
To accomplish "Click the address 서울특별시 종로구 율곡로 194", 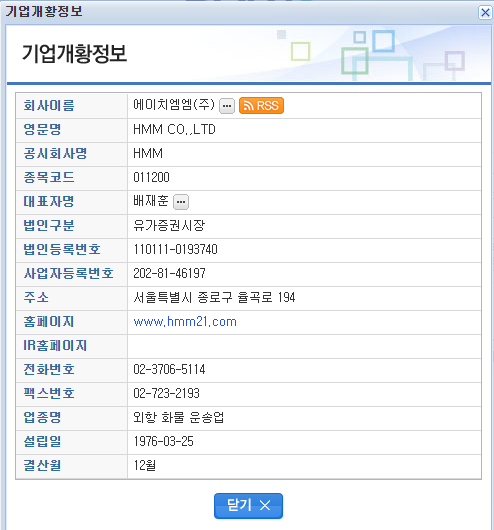I will click(214, 297).
